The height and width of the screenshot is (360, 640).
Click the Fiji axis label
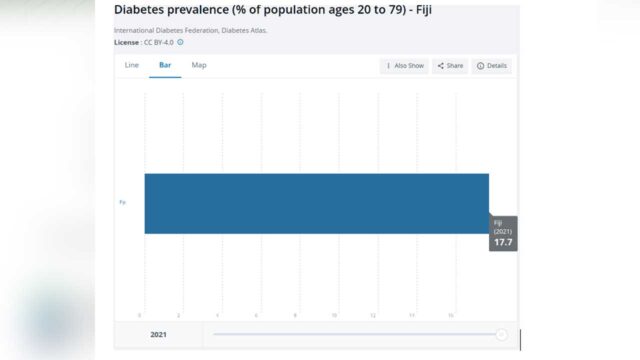click(x=122, y=202)
